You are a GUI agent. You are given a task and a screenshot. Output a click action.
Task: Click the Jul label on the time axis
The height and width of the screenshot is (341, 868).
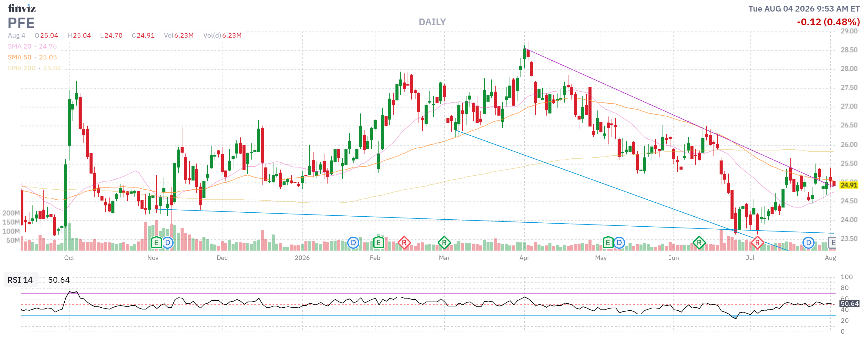(x=750, y=258)
